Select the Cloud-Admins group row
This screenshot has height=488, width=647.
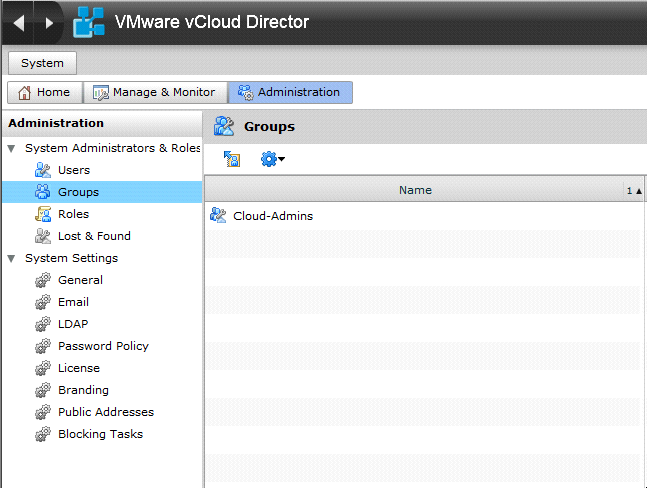tap(422, 216)
